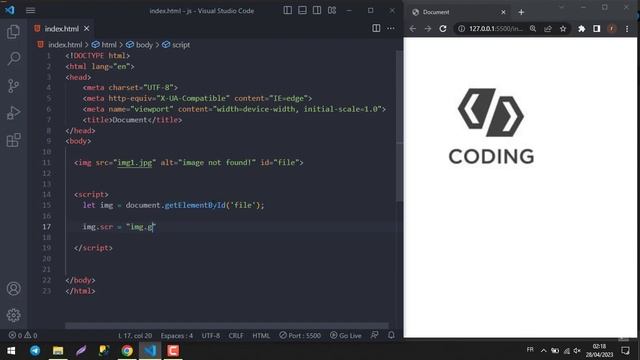This screenshot has width=640, height=360.
Task: Select HTML language mode in status bar
Action: click(x=261, y=336)
